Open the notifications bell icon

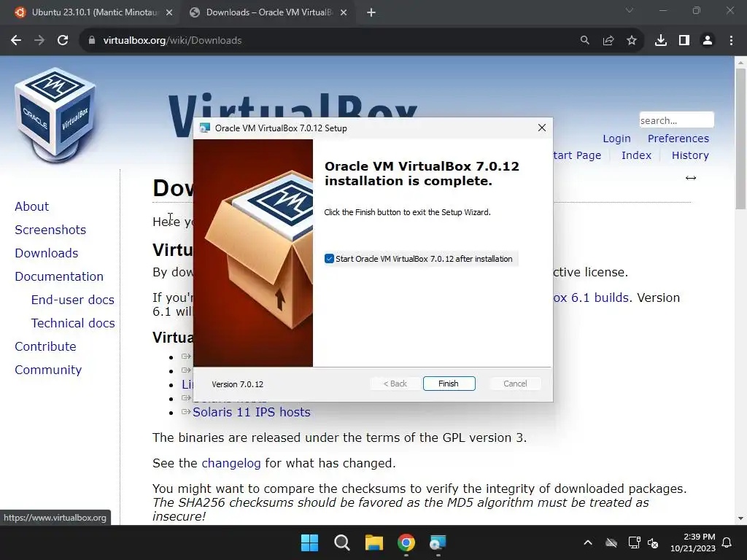click(727, 542)
